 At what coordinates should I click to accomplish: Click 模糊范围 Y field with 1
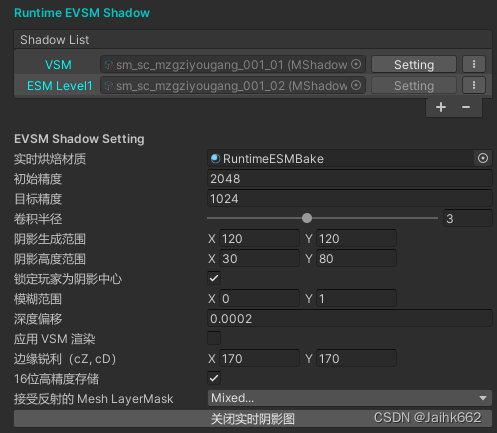point(356,299)
